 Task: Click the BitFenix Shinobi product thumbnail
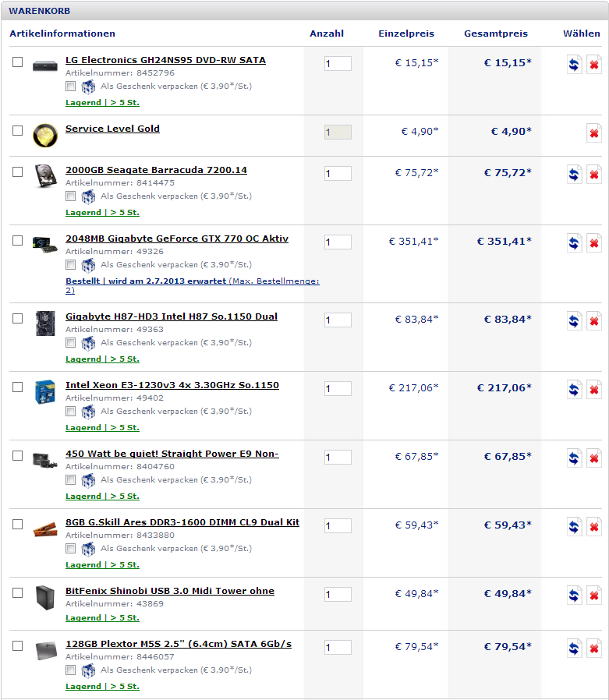click(x=45, y=598)
